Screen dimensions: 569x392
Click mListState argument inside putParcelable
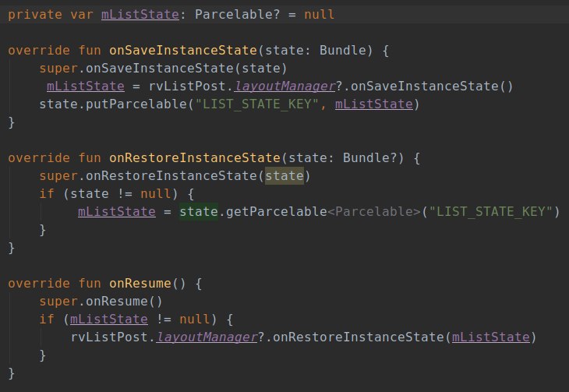click(x=374, y=104)
